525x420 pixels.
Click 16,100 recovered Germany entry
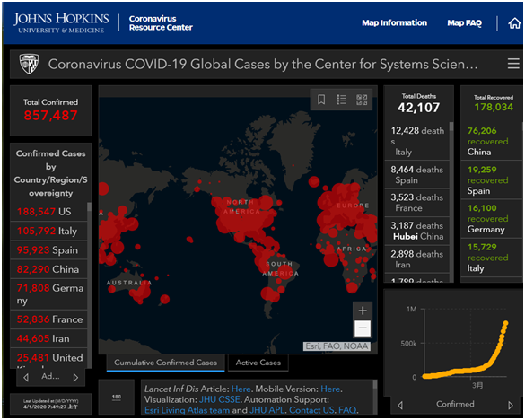tap(491, 218)
